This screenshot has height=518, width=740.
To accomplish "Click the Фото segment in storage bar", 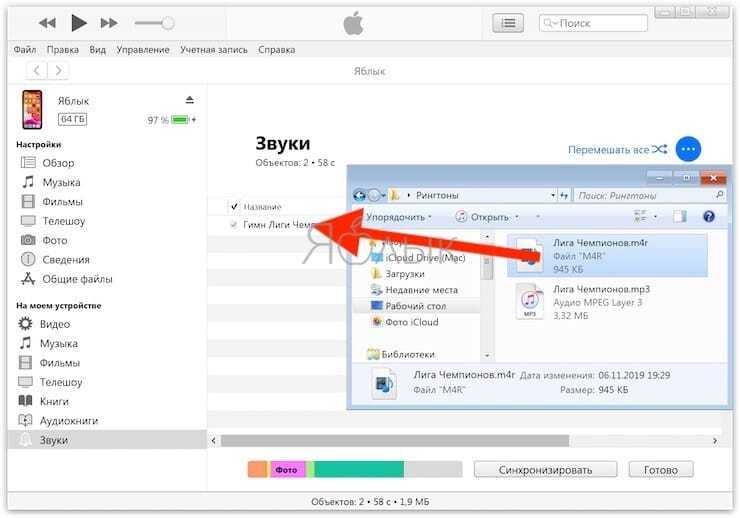I will tap(287, 470).
